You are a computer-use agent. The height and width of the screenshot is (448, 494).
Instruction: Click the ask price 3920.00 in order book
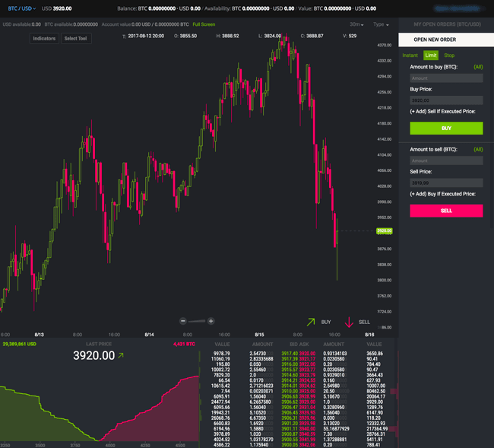(x=307, y=354)
